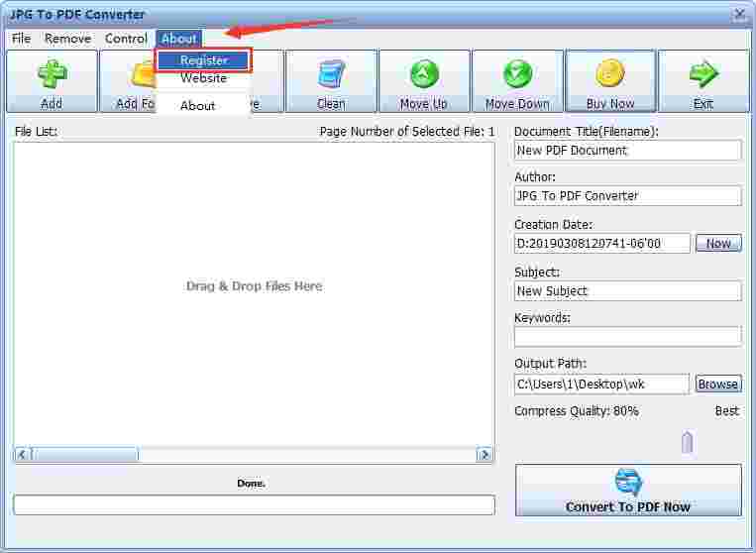The height and width of the screenshot is (553, 756).
Task: Click the Compress Quality: 80% label
Action: [x=577, y=411]
